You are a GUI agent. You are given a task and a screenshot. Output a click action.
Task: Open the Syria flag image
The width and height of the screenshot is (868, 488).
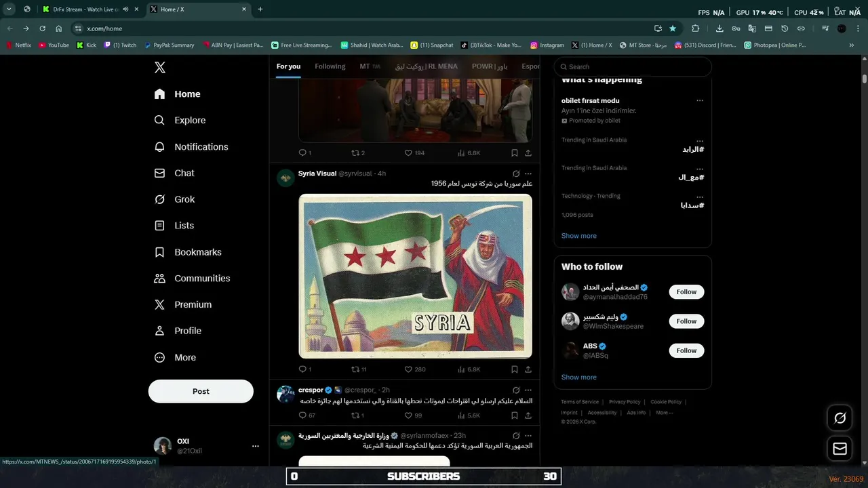415,276
